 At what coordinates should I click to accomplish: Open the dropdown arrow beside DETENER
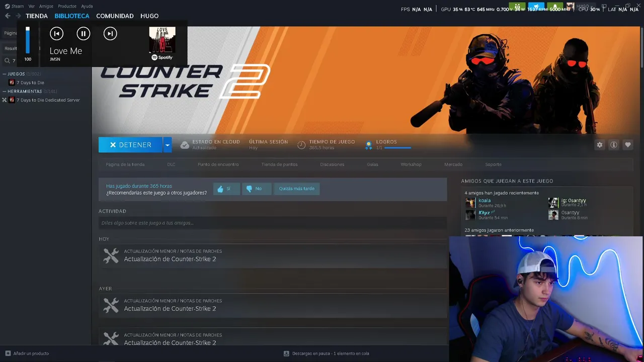coord(168,145)
